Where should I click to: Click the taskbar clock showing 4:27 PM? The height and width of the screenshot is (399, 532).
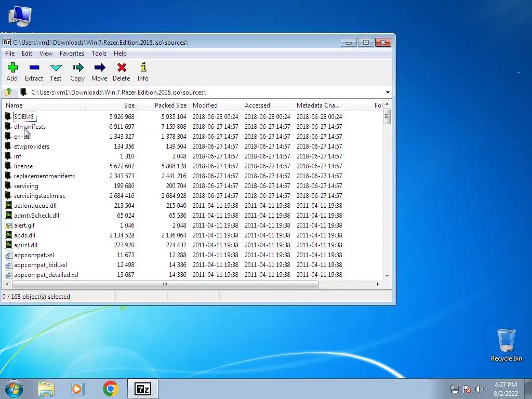click(x=506, y=389)
